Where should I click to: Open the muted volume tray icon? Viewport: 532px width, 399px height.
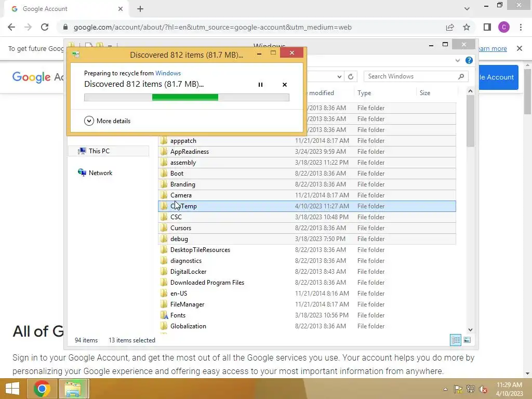click(483, 389)
